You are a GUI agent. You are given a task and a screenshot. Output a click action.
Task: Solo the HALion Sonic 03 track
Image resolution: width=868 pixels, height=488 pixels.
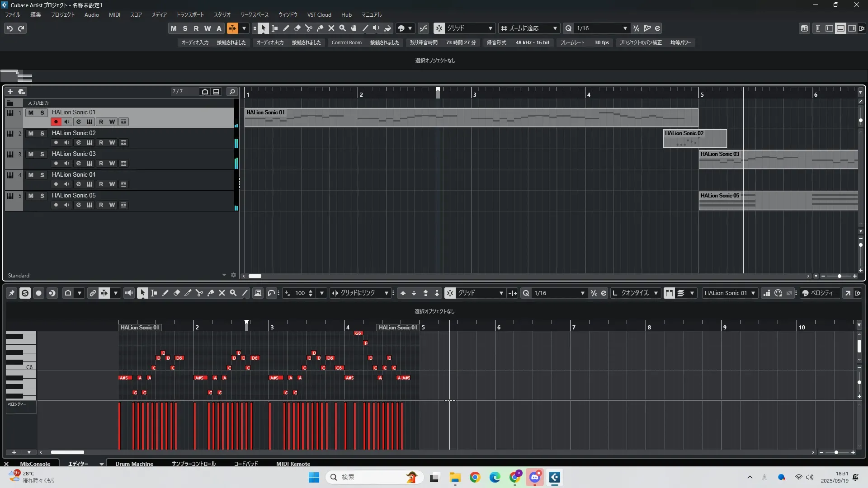42,154
